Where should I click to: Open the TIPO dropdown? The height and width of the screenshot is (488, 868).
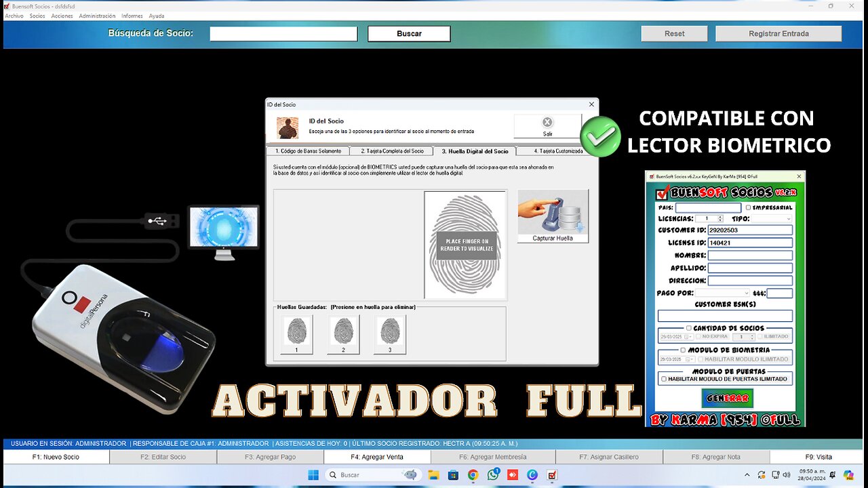click(x=772, y=218)
